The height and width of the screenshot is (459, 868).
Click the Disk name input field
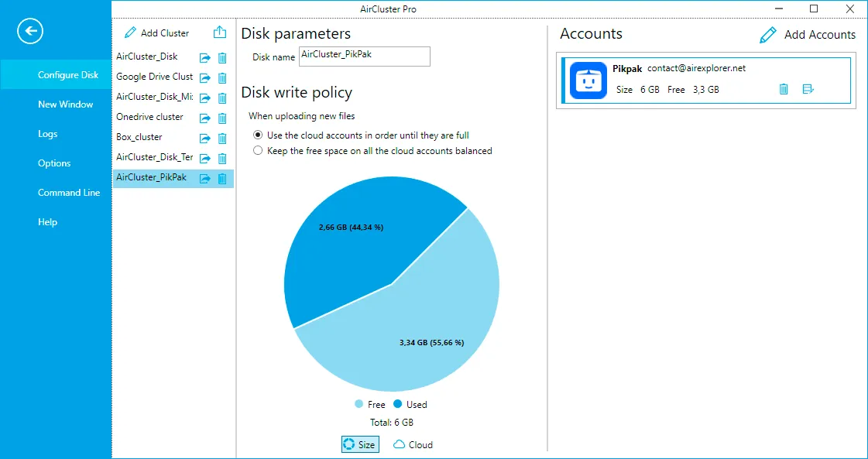364,57
